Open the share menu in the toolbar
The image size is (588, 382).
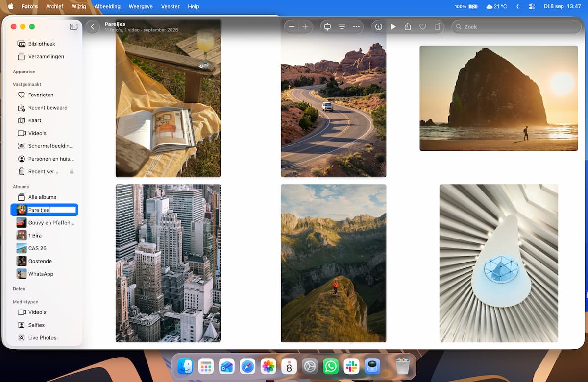[408, 27]
